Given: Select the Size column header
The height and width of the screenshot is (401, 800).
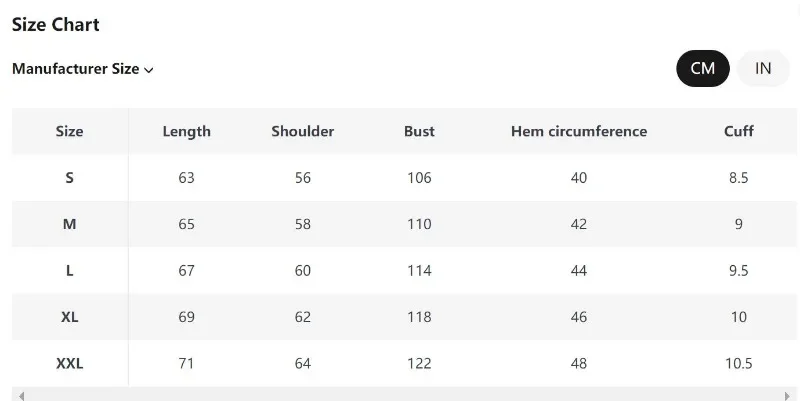Looking at the screenshot, I should (x=70, y=131).
